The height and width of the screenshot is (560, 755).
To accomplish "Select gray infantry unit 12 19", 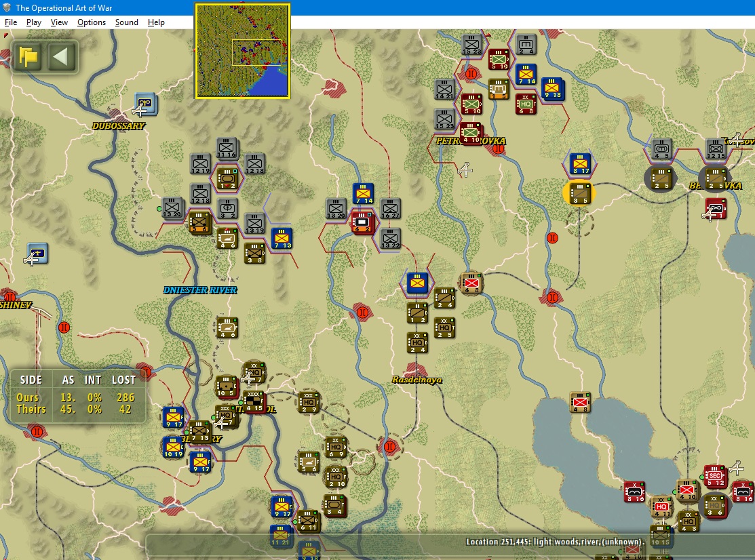I will tap(200, 165).
